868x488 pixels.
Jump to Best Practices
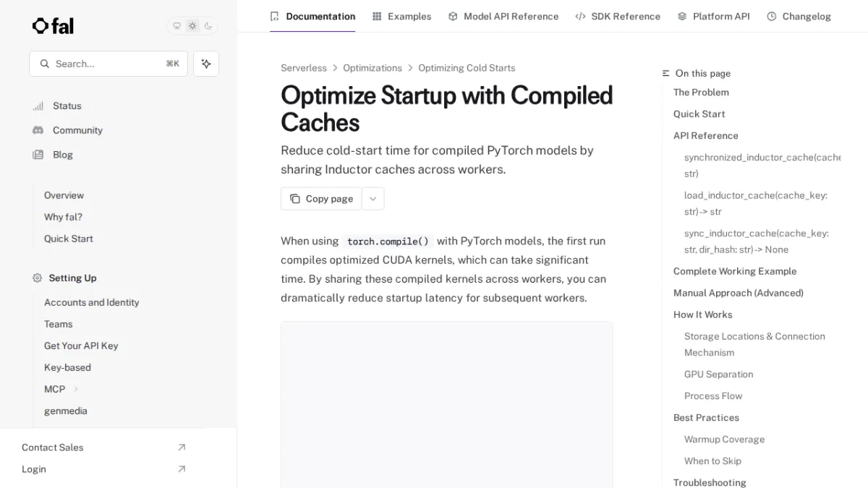[x=706, y=418]
